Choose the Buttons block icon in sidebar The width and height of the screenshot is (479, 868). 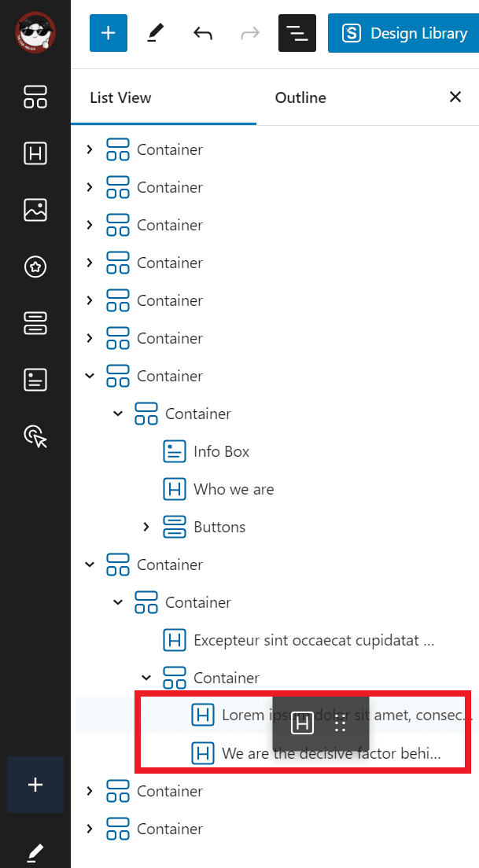(x=35, y=323)
